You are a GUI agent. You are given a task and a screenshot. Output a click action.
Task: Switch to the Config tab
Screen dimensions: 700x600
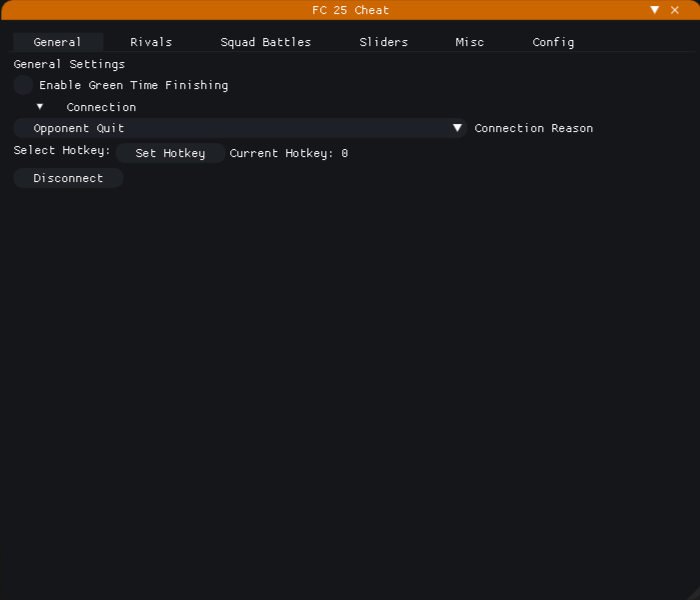tap(553, 42)
